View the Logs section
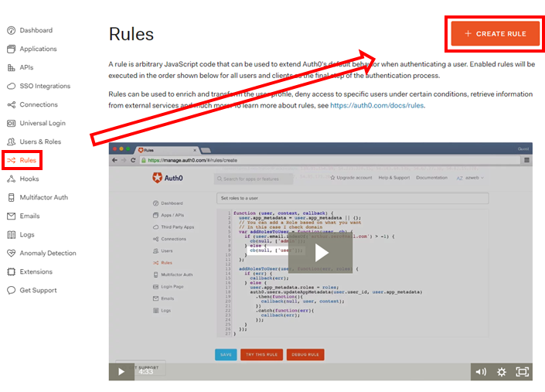 tap(27, 234)
